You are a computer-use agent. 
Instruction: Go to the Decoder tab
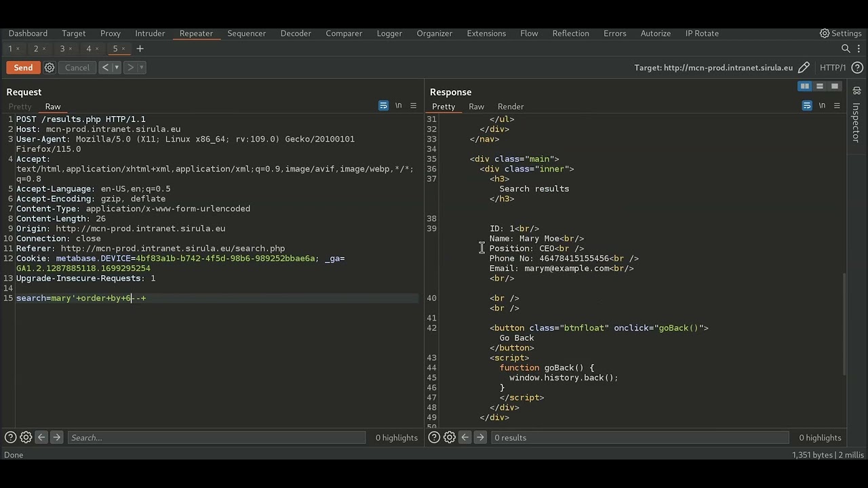pos(296,33)
